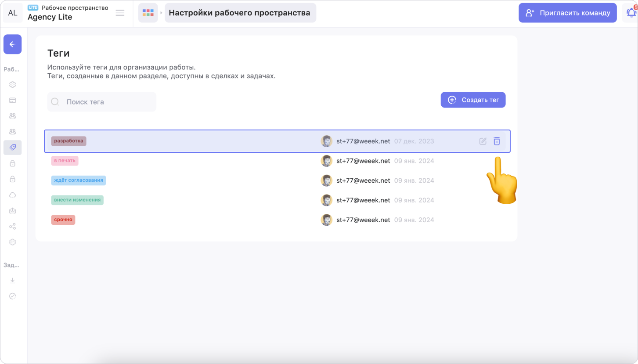The image size is (638, 364).
Task: Delete the разработка tag with trash icon
Action: coord(497,141)
